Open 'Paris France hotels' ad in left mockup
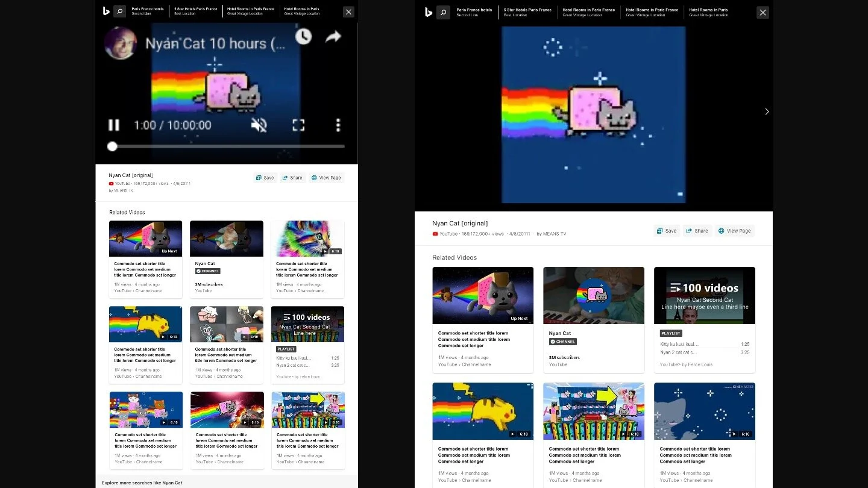The height and width of the screenshot is (488, 868). 148,11
